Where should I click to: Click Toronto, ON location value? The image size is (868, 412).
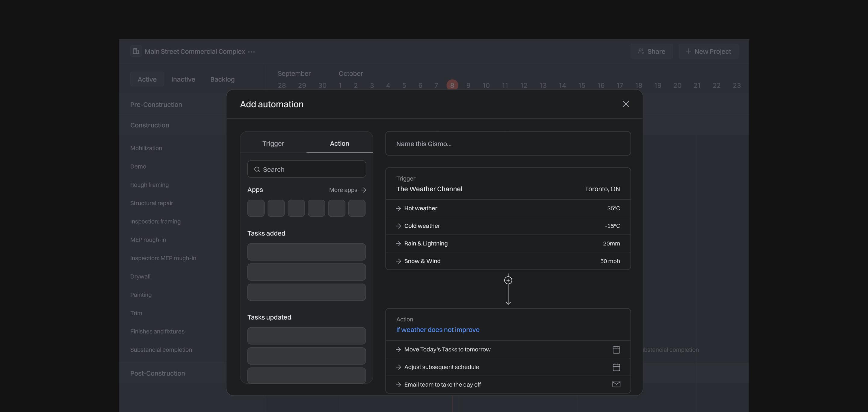pos(602,189)
